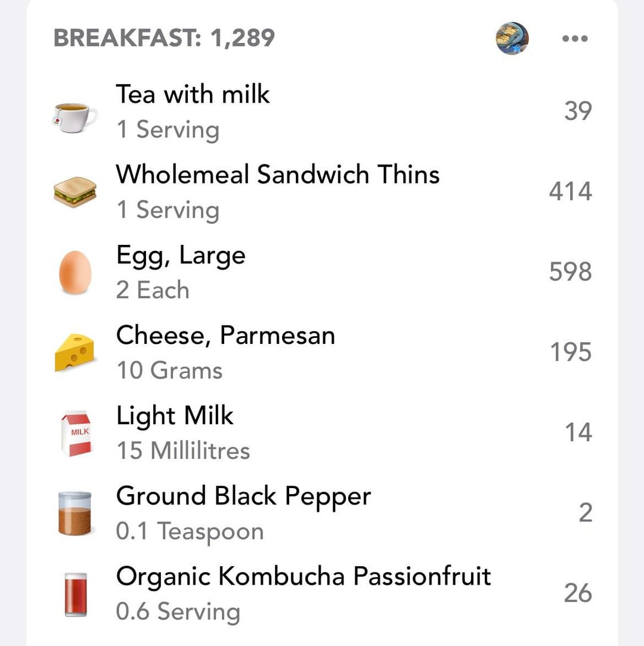Tap the kombucha glass icon

click(x=75, y=594)
